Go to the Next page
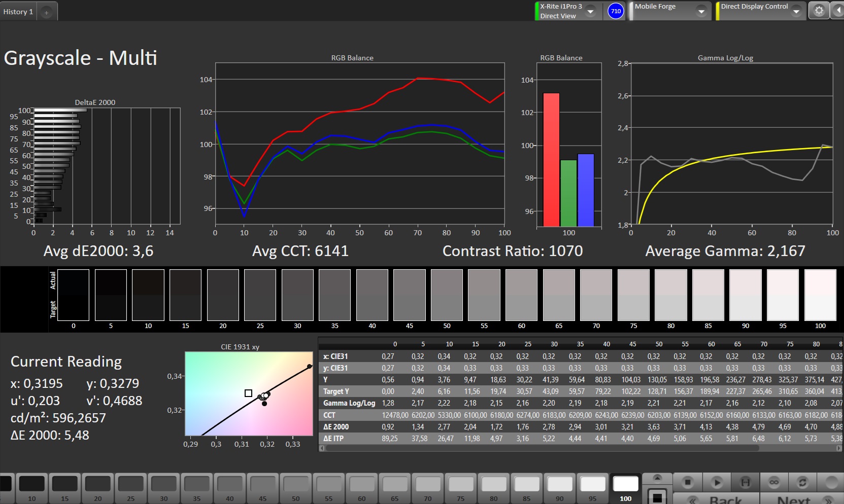This screenshot has width=844, height=504. coord(802,499)
